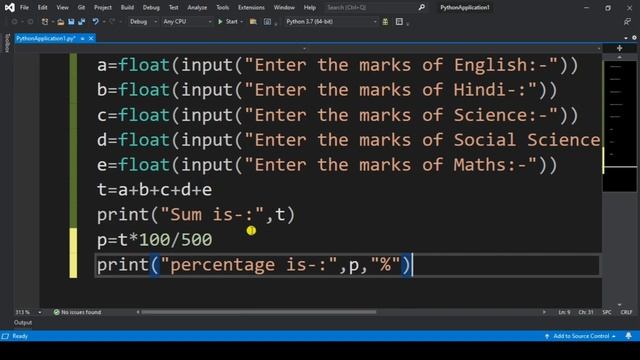The width and height of the screenshot is (640, 360).
Task: Click the green Start play icon
Action: coord(220,22)
